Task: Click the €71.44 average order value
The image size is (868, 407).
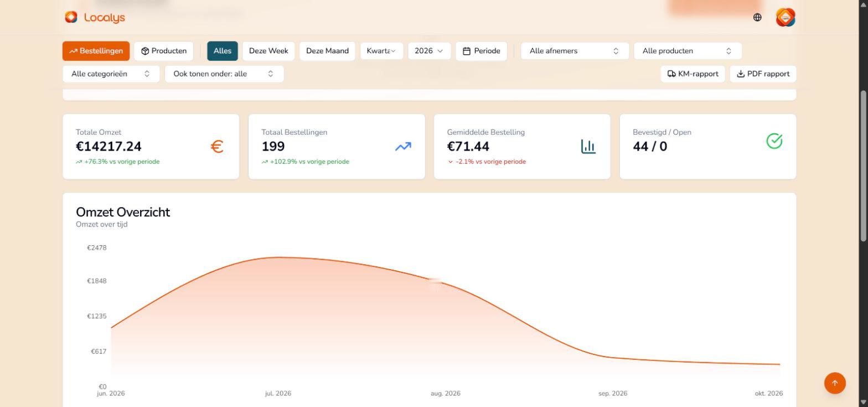Action: (468, 147)
